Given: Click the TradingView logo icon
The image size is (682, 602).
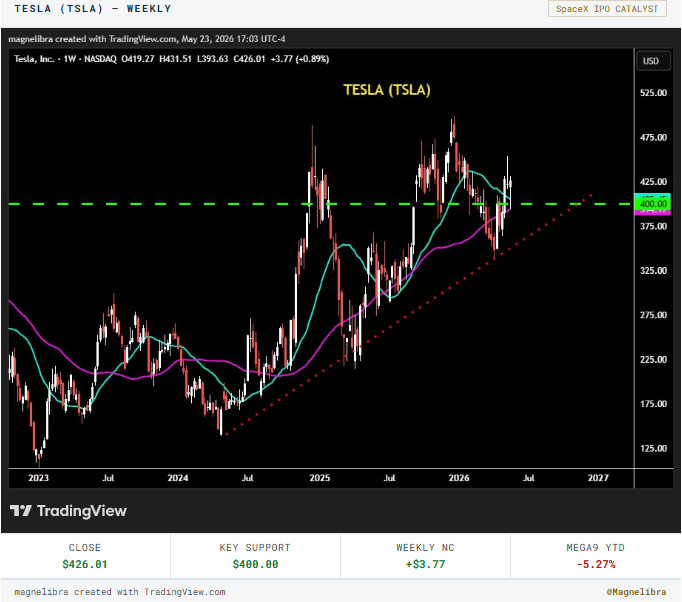Looking at the screenshot, I should (x=20, y=510).
